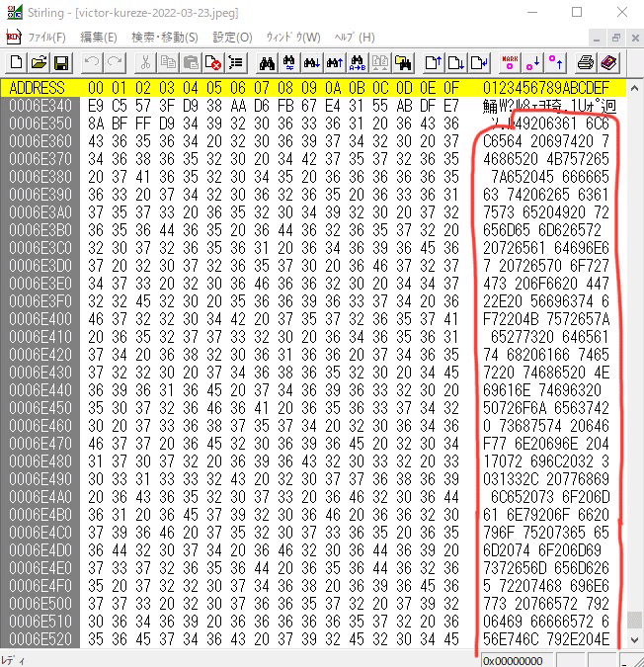The image size is (644, 667).
Task: Click the BIN document menu icon
Action: [14, 38]
